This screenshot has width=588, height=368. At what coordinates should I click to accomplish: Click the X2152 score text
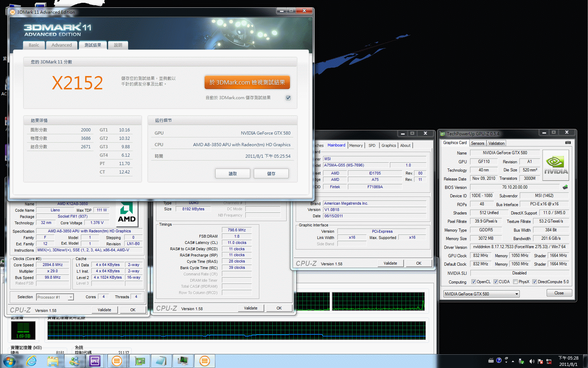coord(77,83)
